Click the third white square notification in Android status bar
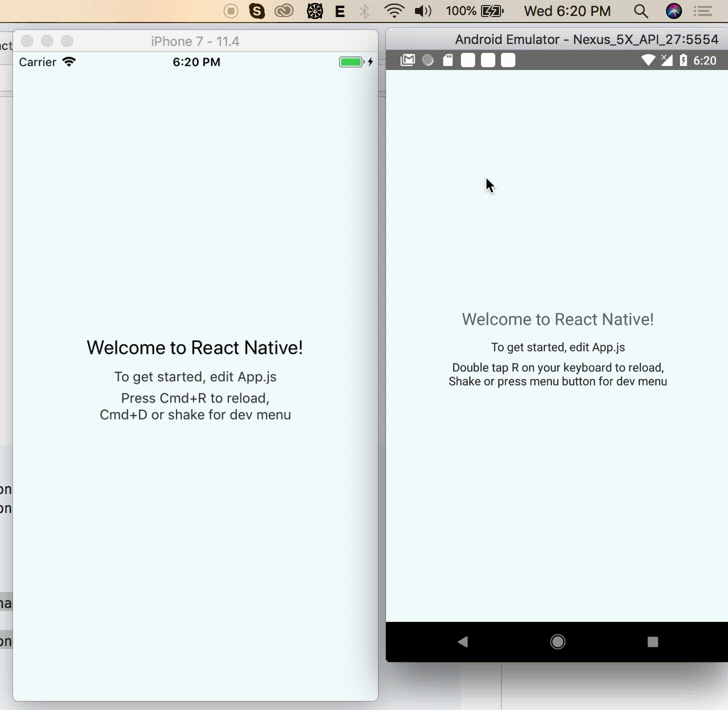Image resolution: width=728 pixels, height=710 pixels. tap(508, 60)
